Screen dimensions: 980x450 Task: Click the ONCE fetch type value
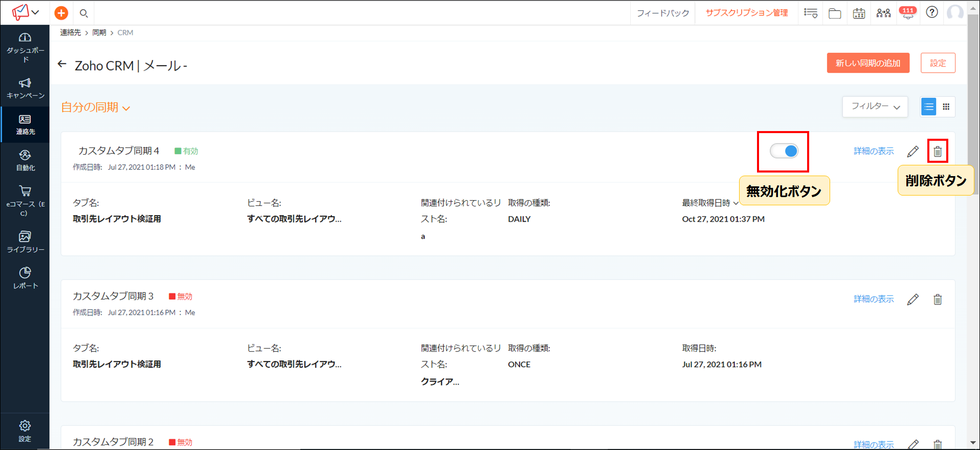[x=519, y=365]
